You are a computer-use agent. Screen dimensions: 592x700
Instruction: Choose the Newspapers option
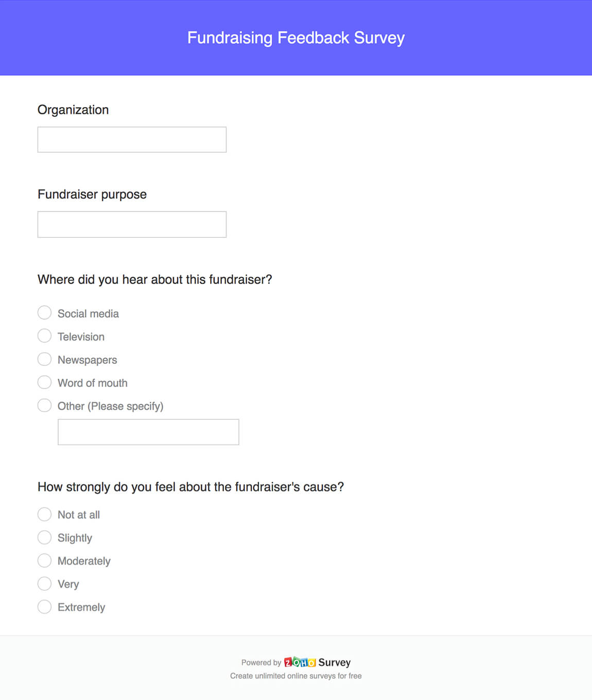pyautogui.click(x=44, y=359)
